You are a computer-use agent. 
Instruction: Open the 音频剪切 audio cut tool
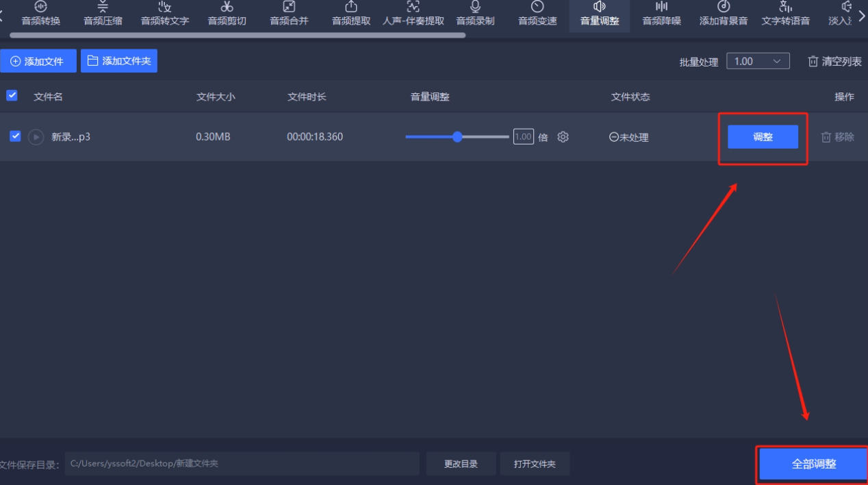(x=227, y=14)
